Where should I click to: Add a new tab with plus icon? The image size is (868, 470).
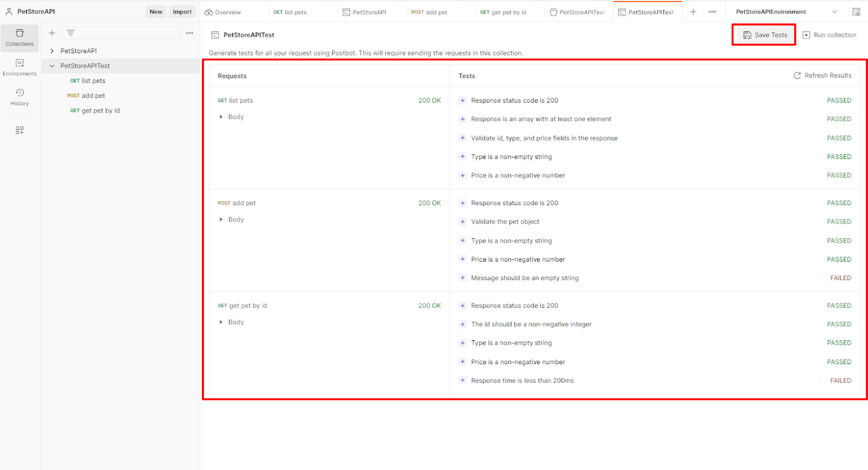693,11
